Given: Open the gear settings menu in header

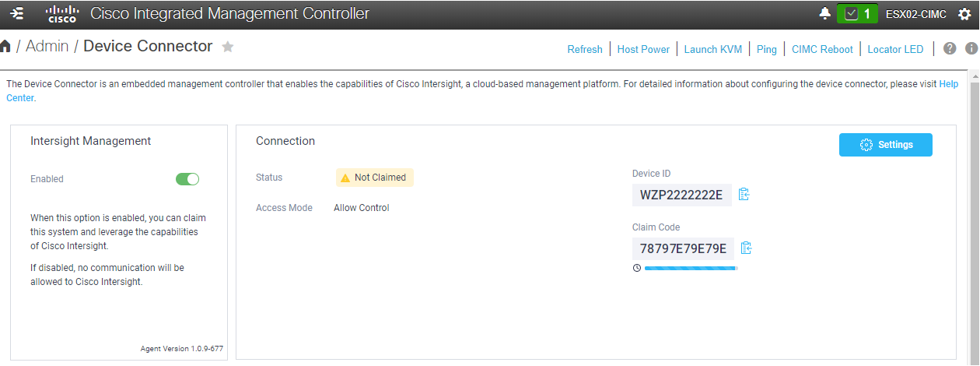Looking at the screenshot, I should (x=964, y=13).
